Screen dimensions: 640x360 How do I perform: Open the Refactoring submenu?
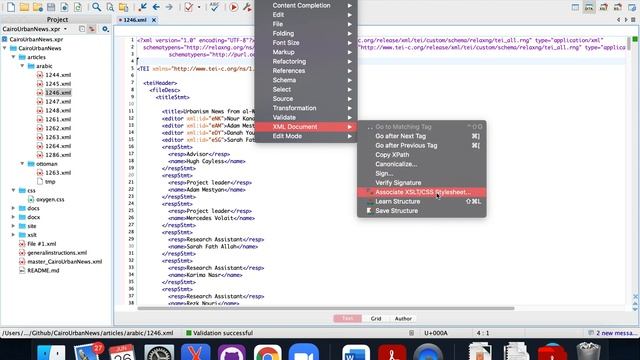306,61
